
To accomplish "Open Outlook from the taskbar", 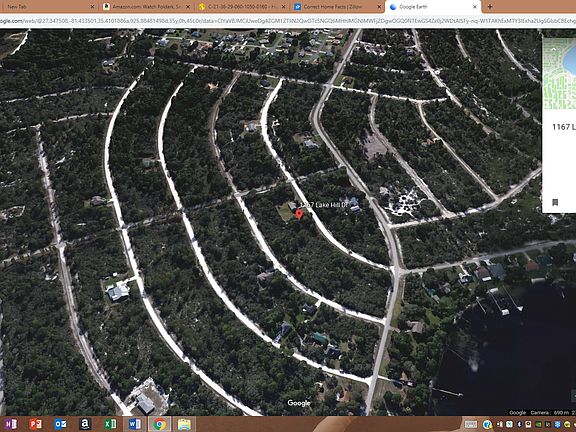I will click(x=60, y=424).
